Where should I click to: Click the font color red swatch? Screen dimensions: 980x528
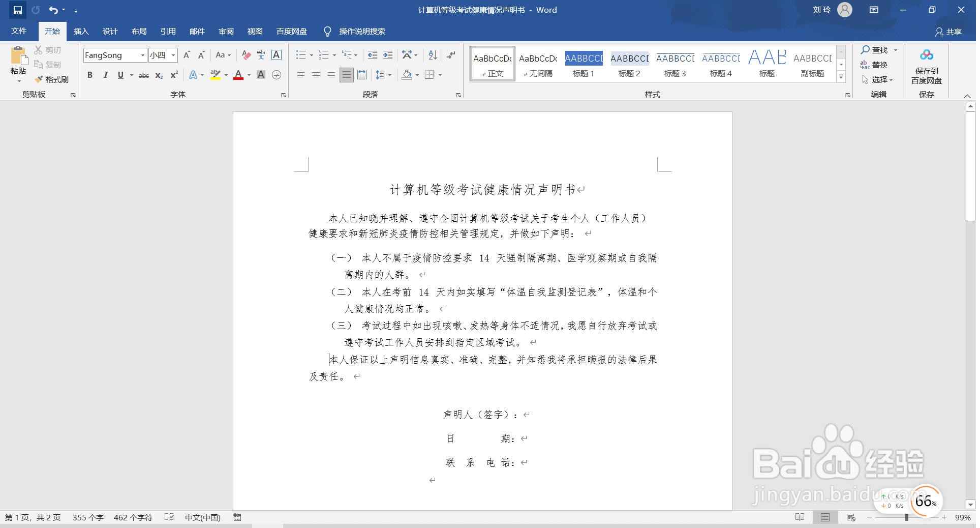pyautogui.click(x=238, y=75)
